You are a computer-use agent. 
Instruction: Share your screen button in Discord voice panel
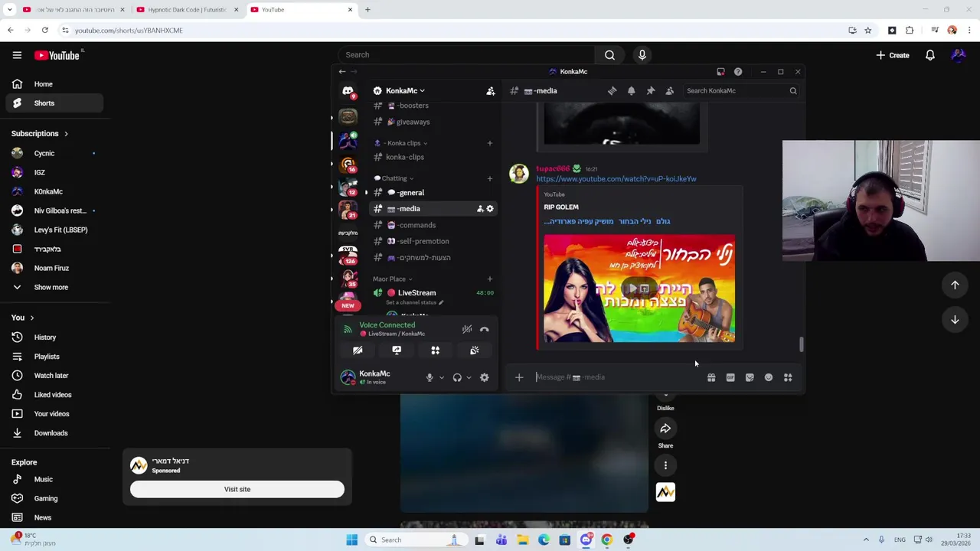pyautogui.click(x=397, y=350)
